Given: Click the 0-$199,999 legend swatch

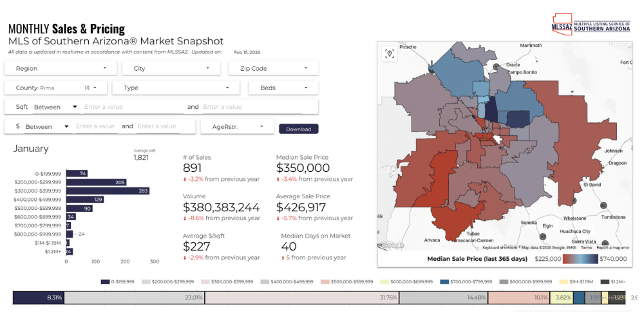Looking at the screenshot, I should tap(105, 282).
